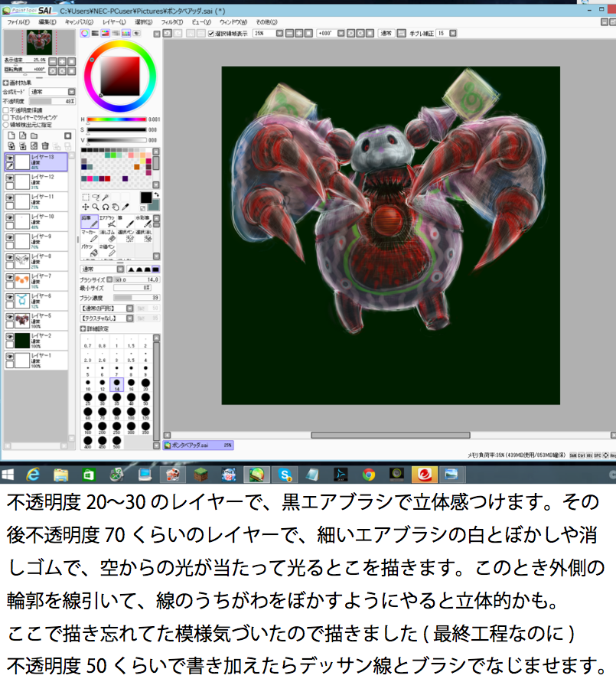Toggle the color wheel panel icon

click(x=85, y=33)
